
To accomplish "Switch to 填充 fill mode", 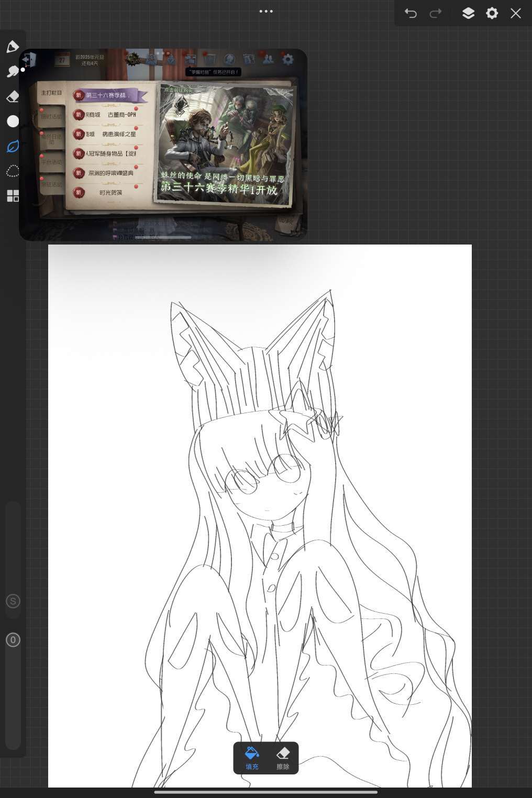I will [252, 758].
